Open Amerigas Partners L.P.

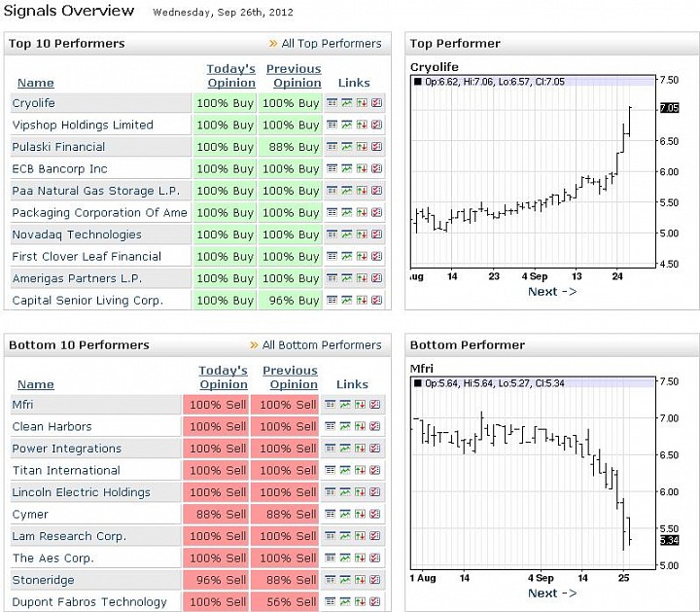[77, 278]
